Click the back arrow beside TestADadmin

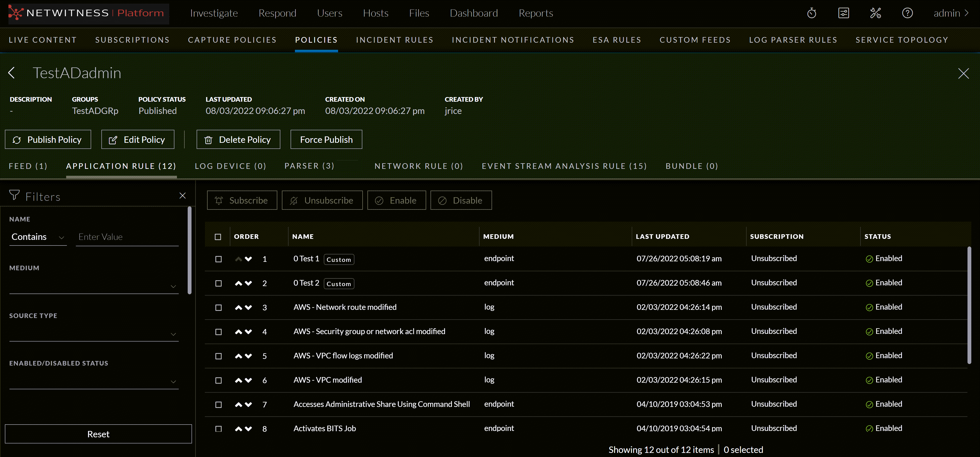[x=12, y=73]
